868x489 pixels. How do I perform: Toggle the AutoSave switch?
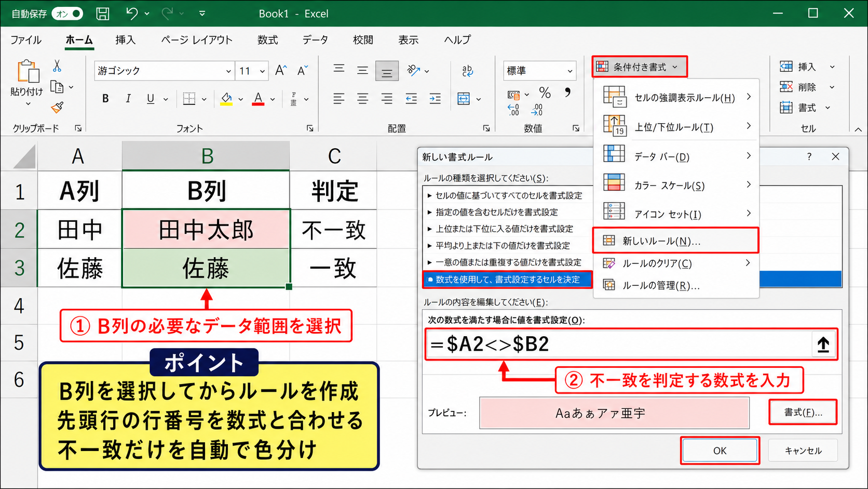point(67,14)
